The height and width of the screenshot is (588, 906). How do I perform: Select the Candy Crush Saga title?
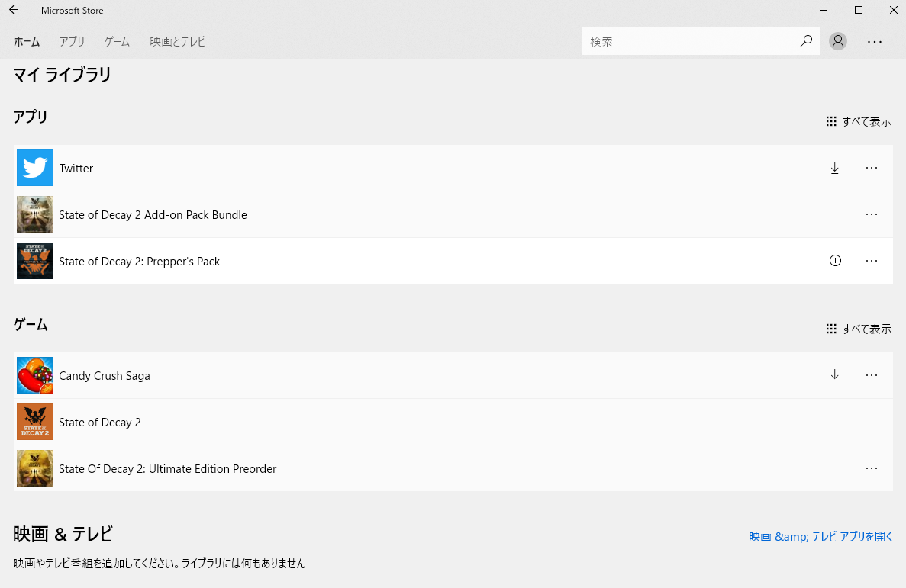pyautogui.click(x=105, y=376)
